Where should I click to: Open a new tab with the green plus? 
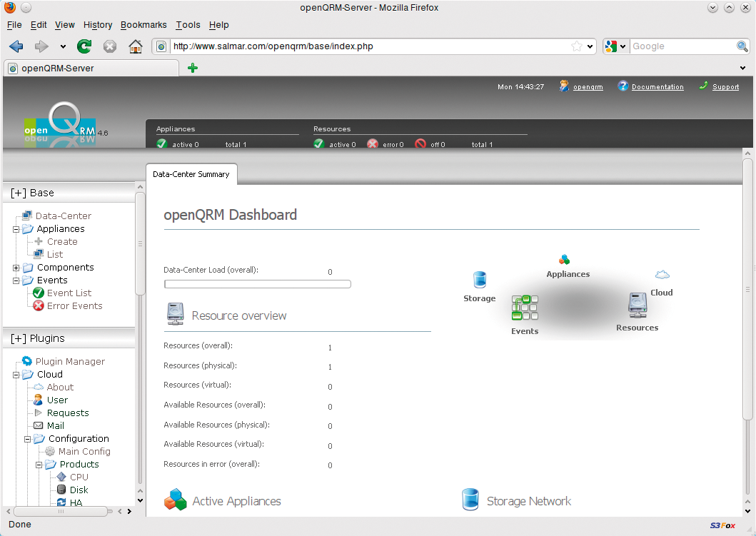tap(193, 68)
